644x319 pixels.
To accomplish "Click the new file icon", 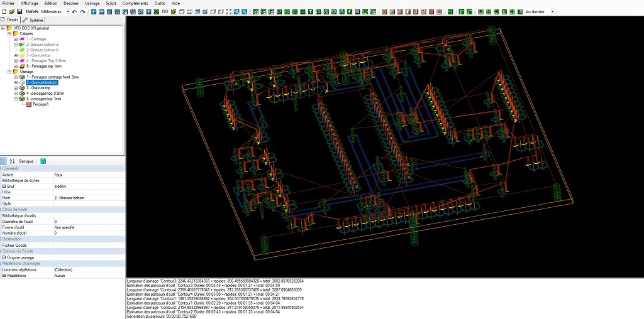I will click(x=4, y=11).
